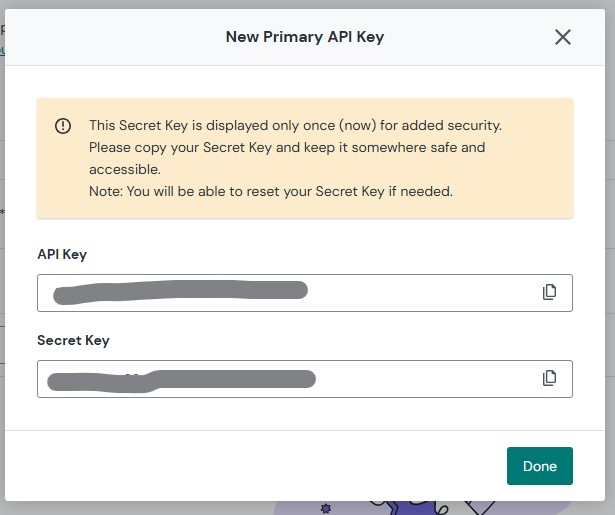Copy the Secret Key to clipboard

click(x=549, y=378)
